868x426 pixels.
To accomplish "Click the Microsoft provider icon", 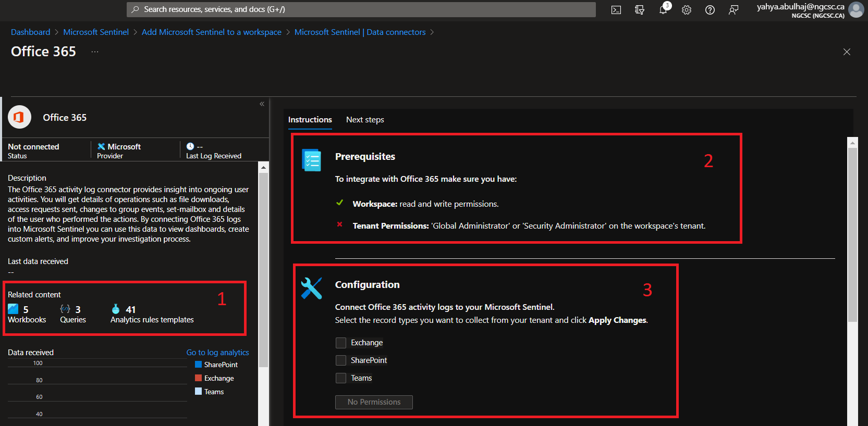I will [101, 147].
